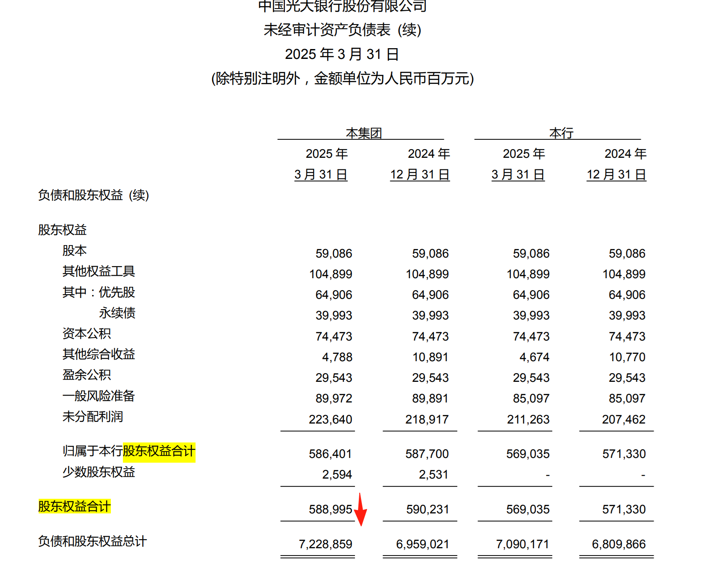
Task: Click the unit note "金额单位为人民币百万元"
Action: [x=392, y=79]
